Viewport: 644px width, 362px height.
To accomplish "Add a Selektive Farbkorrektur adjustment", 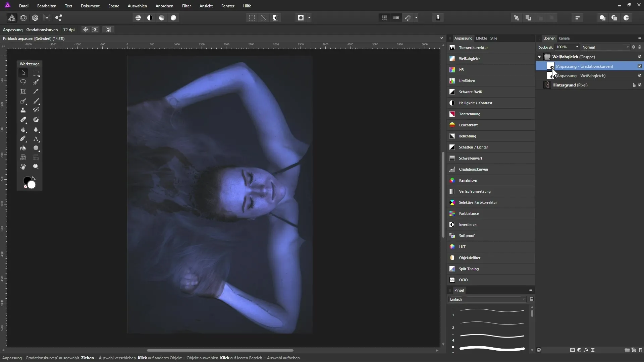I will [478, 202].
